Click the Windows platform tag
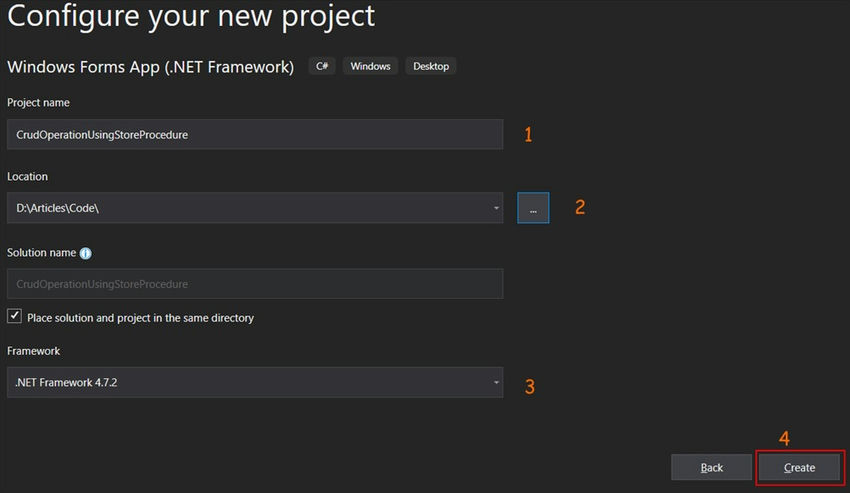The height and width of the screenshot is (493, 850). (370, 66)
